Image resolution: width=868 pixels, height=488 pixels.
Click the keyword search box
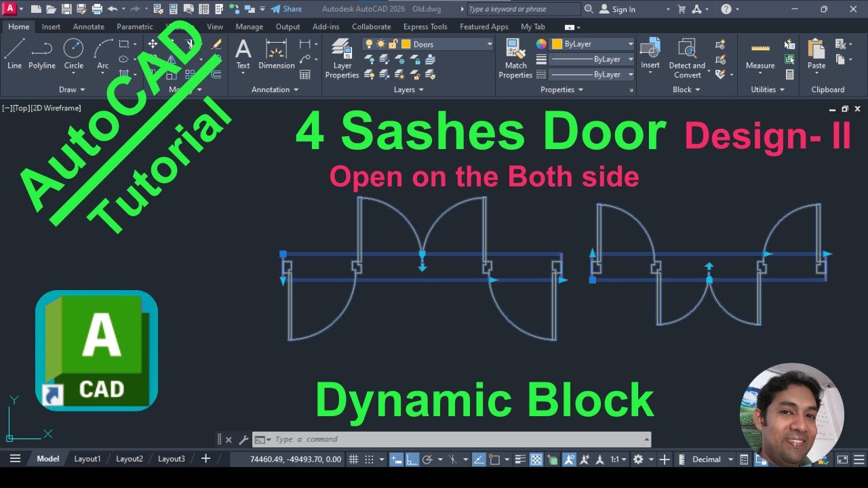[x=524, y=9]
